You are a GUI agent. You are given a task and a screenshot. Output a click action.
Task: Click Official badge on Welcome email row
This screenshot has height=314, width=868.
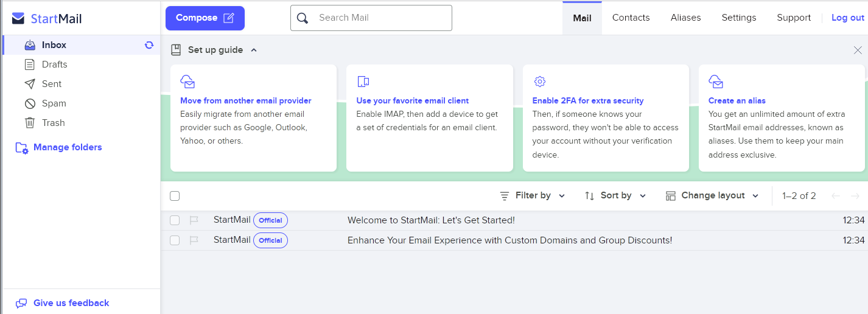pyautogui.click(x=270, y=220)
